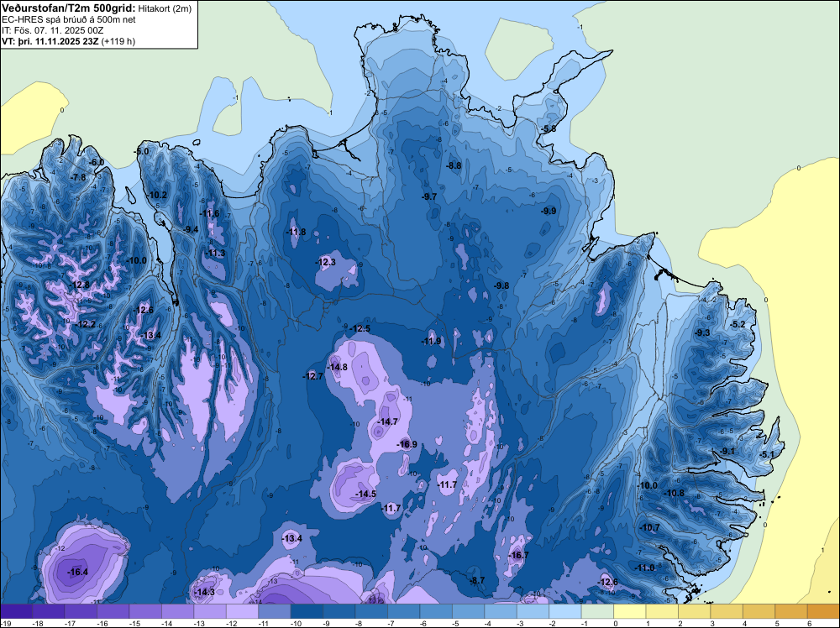Screen dimensions: 840x628
Task: Click the -12.5 temperature label
Action: (x=360, y=329)
